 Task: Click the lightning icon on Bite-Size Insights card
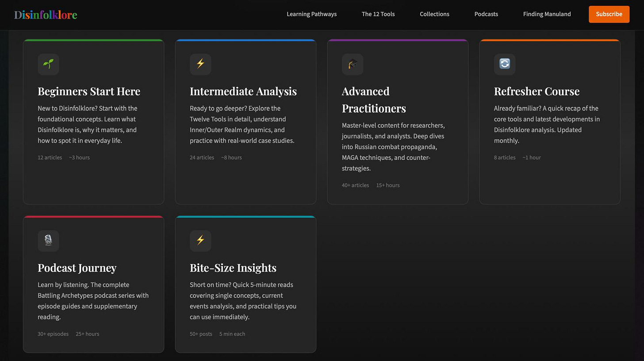click(x=200, y=241)
